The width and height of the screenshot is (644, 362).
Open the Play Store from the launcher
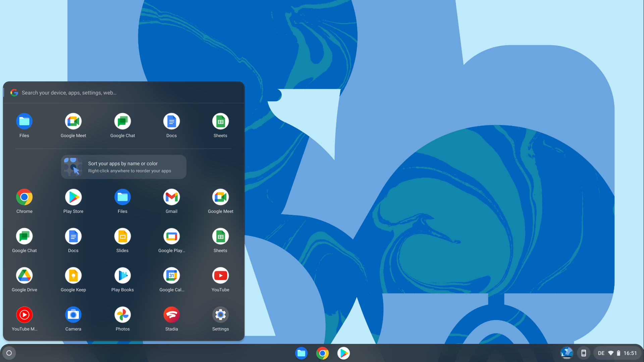tap(73, 197)
